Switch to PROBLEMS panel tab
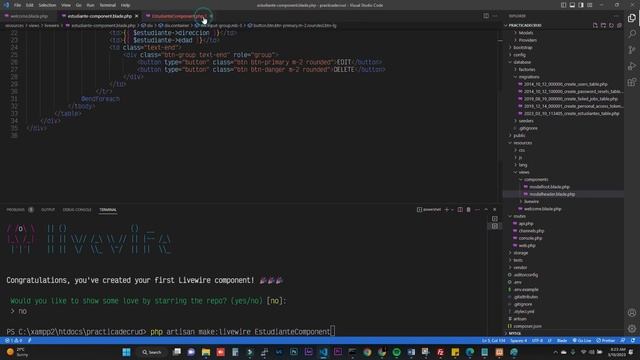 coord(16,210)
